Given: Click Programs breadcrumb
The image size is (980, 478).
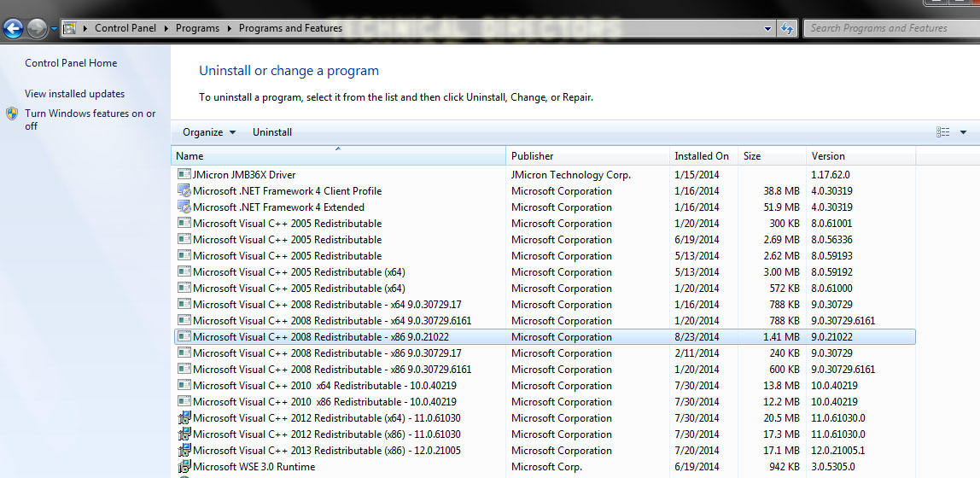Looking at the screenshot, I should click(x=197, y=28).
